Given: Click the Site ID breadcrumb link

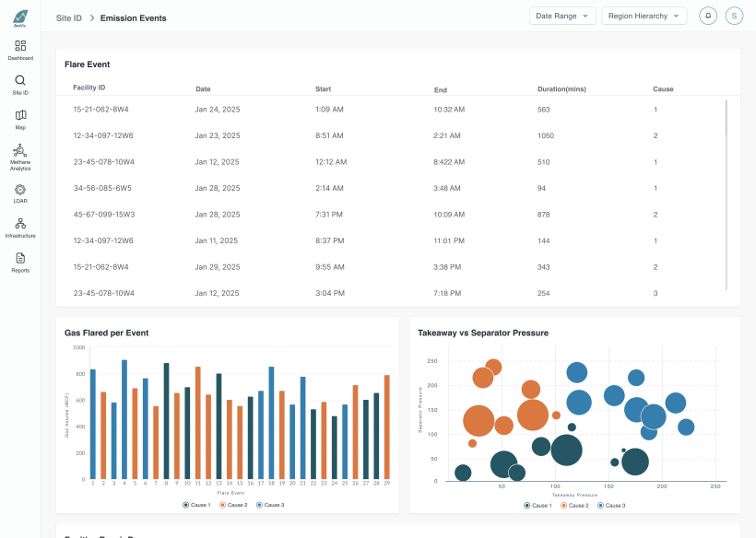Looking at the screenshot, I should point(69,18).
